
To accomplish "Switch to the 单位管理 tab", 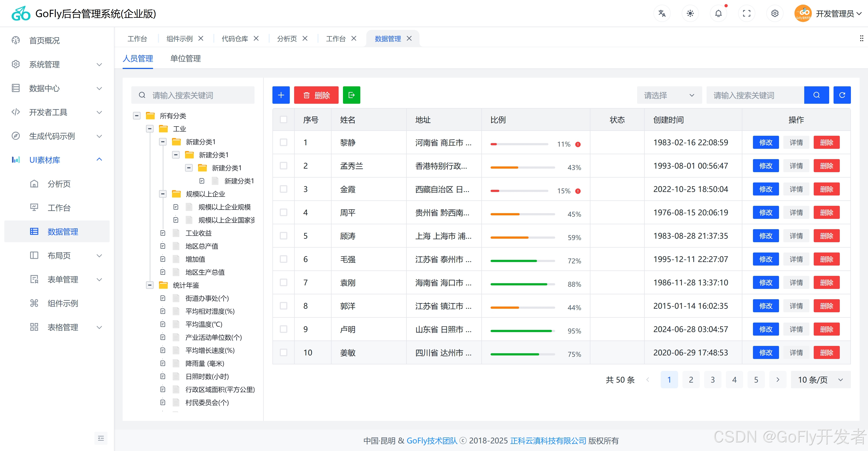I will tap(185, 58).
